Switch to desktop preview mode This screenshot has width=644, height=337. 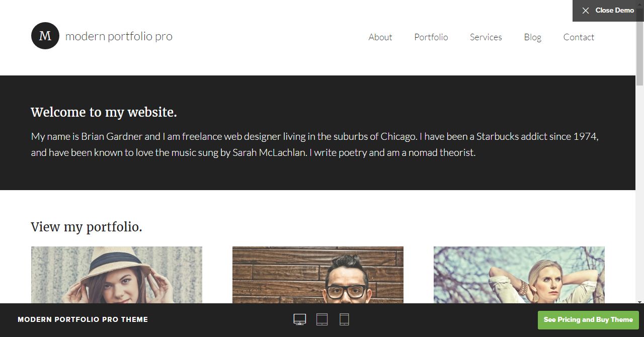coord(299,319)
